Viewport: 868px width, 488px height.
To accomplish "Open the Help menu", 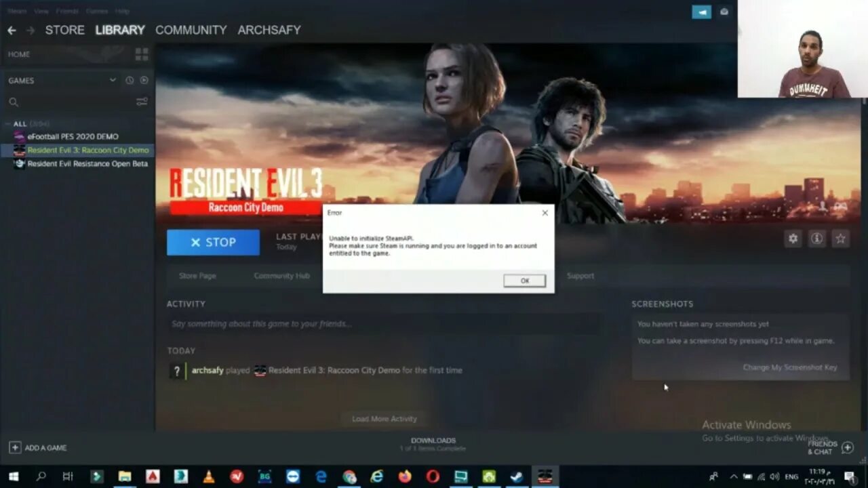I will (122, 12).
